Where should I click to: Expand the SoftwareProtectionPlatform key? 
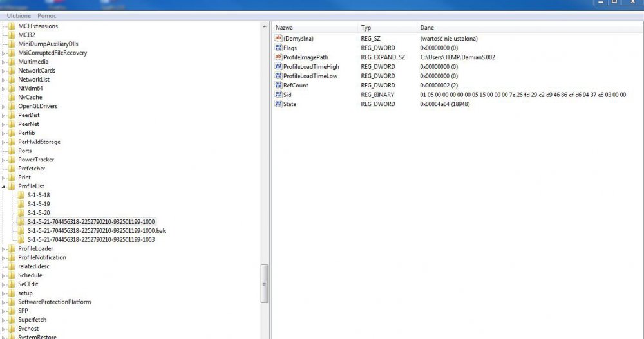[x=4, y=302]
